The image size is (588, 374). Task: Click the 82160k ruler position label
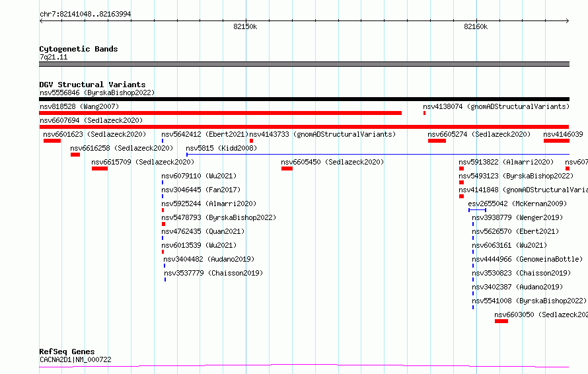click(476, 26)
